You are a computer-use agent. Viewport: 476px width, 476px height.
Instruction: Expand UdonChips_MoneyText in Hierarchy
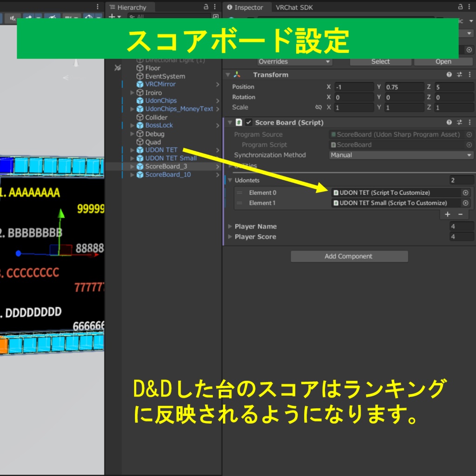pyautogui.click(x=132, y=109)
